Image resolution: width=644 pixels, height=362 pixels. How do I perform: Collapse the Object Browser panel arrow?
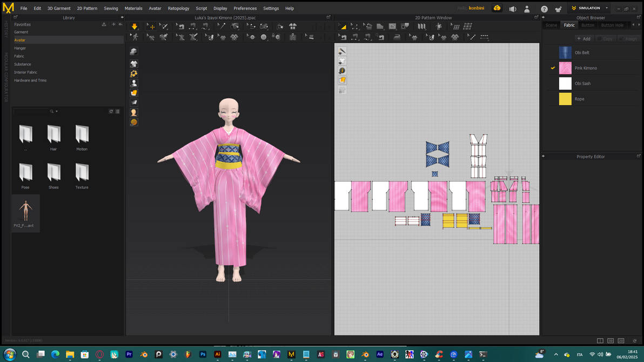(x=544, y=17)
